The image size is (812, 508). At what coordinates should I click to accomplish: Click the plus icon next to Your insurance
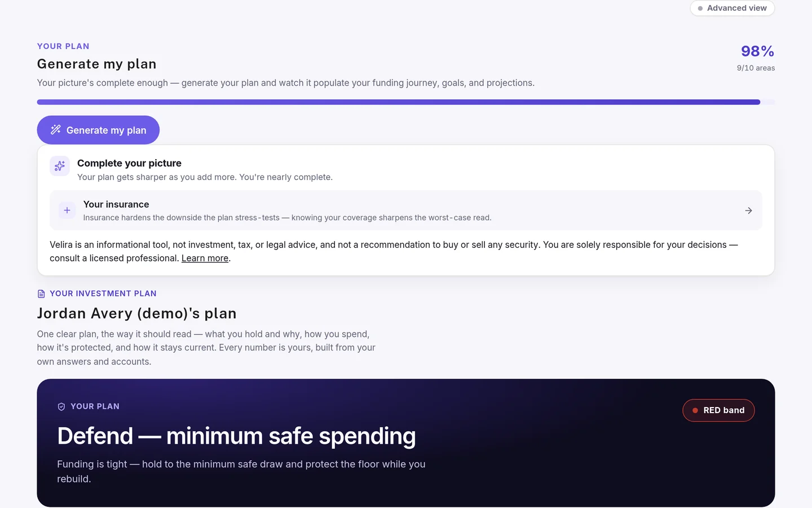click(67, 211)
